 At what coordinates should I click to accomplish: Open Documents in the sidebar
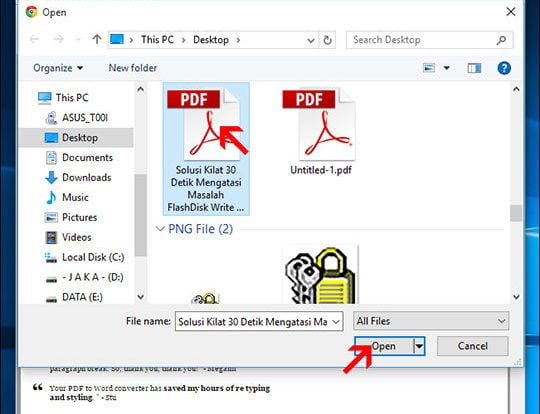tap(87, 158)
